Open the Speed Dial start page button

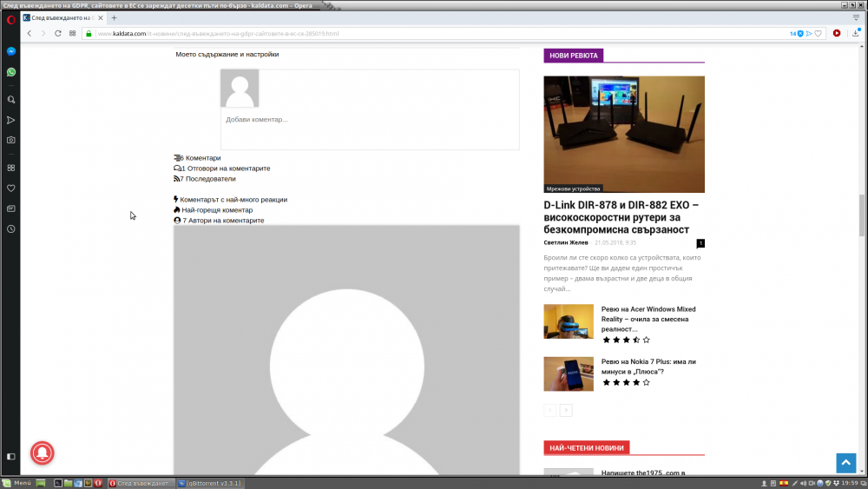[x=73, y=33]
